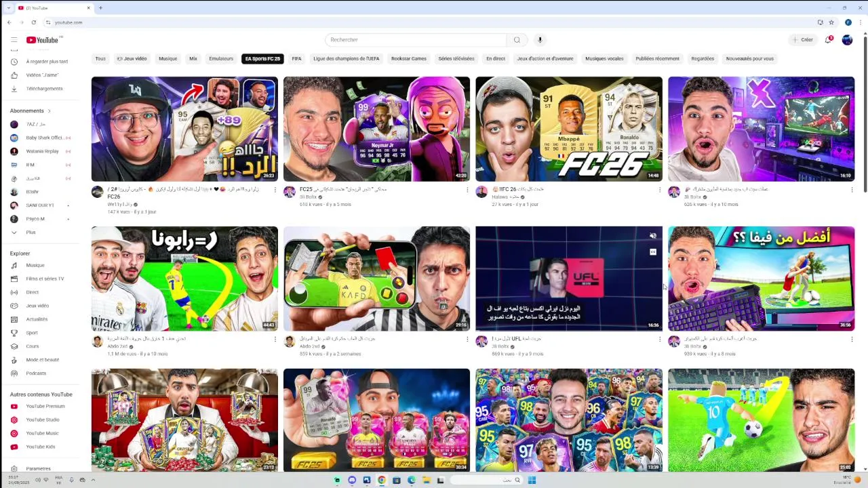Select the En direct chip
Viewport: 868px width, 488px height.
[x=496, y=59]
